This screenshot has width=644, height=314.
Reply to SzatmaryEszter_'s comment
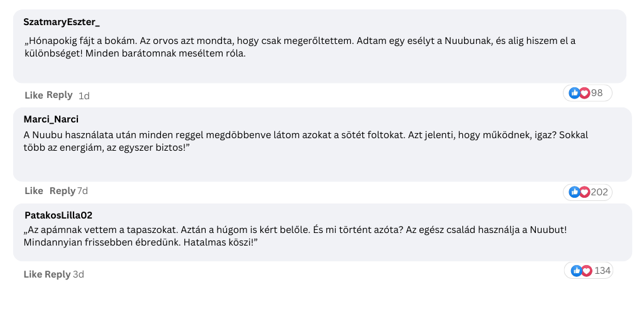click(60, 95)
